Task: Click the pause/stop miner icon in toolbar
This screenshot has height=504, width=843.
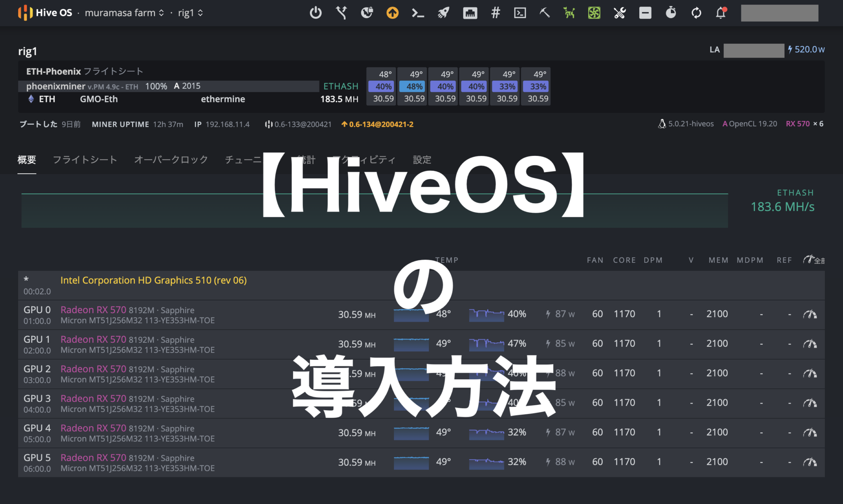Action: (x=645, y=13)
